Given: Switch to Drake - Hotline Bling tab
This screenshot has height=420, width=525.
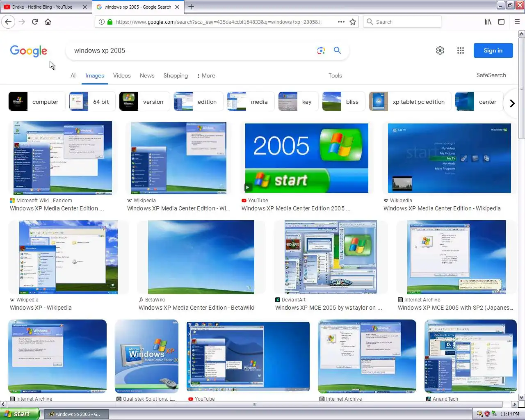Looking at the screenshot, I should point(42,7).
